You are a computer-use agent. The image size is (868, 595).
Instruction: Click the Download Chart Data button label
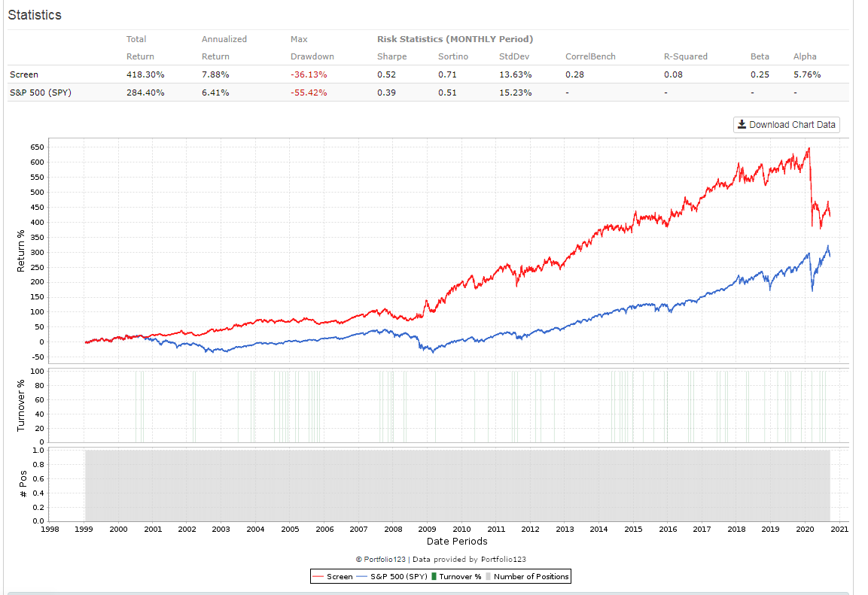pyautogui.click(x=792, y=125)
